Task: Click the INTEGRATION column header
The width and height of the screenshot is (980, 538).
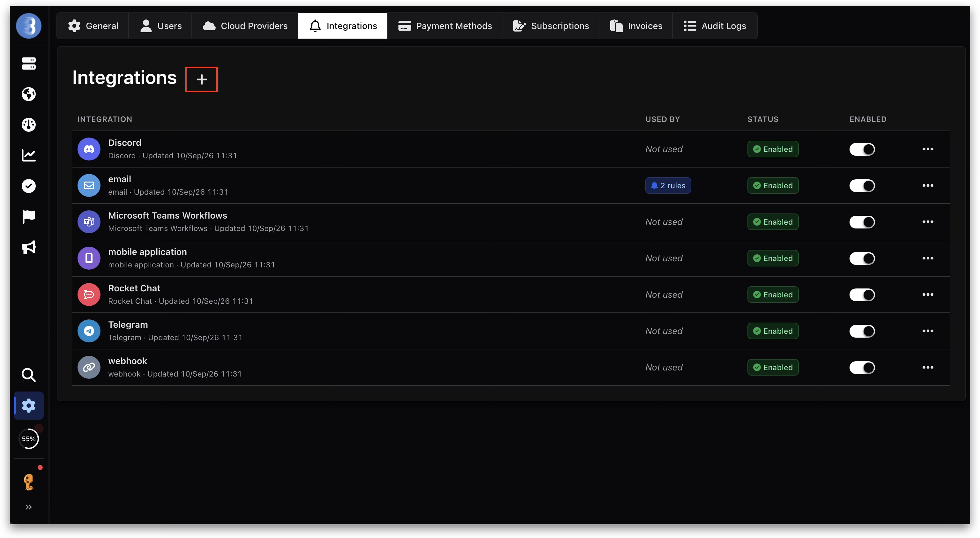Action: tap(105, 119)
